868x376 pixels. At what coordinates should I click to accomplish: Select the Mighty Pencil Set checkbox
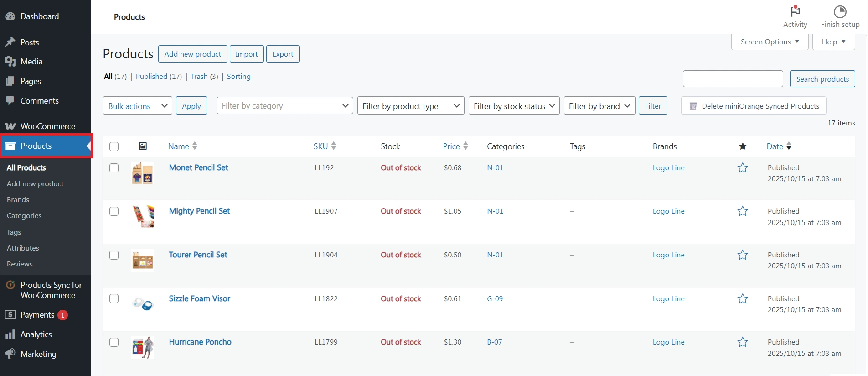pos(114,211)
